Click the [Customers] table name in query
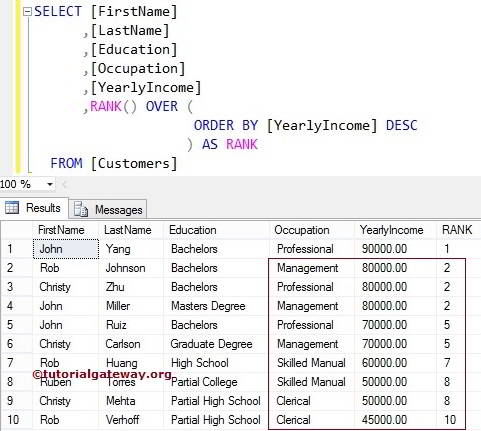The height and width of the screenshot is (431, 481). click(x=134, y=164)
